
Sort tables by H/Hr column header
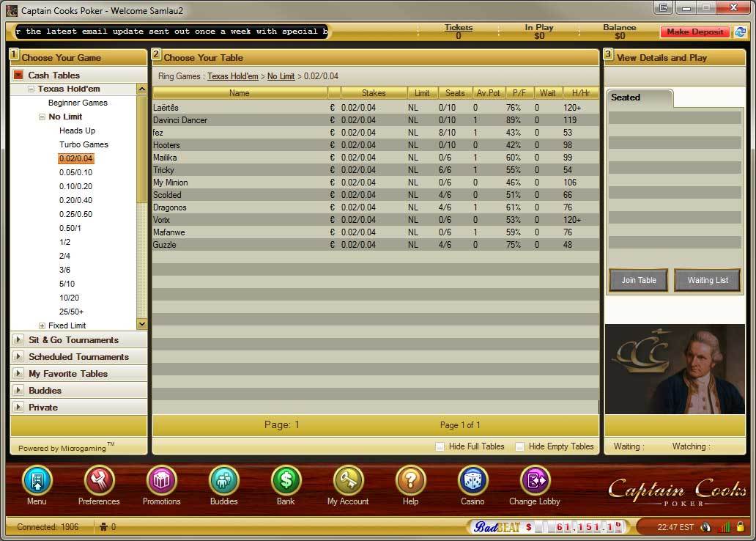click(x=580, y=92)
